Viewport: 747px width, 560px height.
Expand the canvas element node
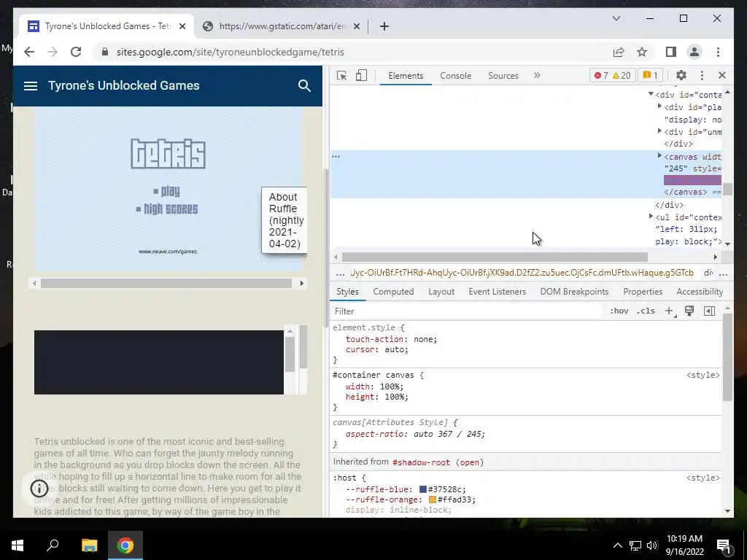point(659,156)
